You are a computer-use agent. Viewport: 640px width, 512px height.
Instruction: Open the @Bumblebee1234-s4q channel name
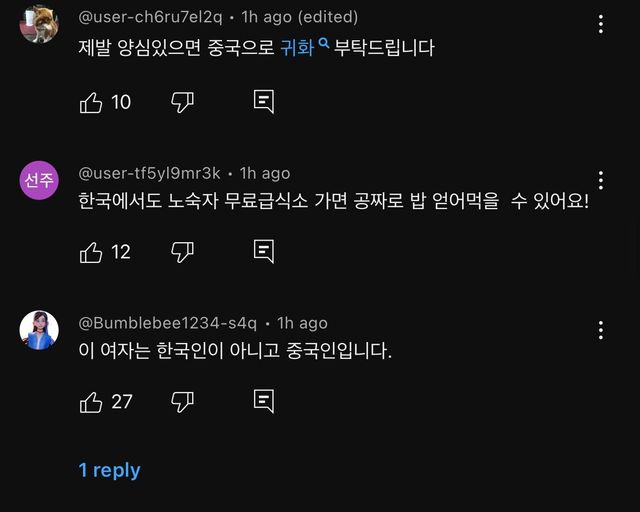click(167, 323)
